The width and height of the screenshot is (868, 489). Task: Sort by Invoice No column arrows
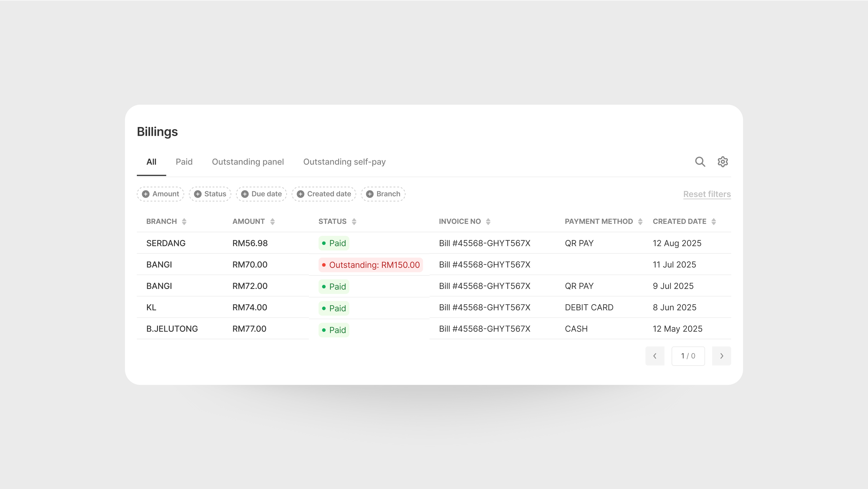pos(488,221)
